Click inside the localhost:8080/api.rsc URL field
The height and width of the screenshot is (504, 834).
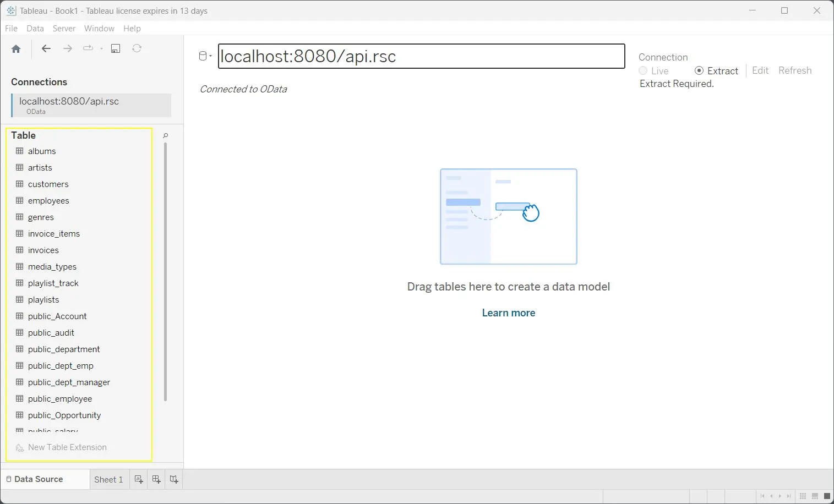coord(421,56)
